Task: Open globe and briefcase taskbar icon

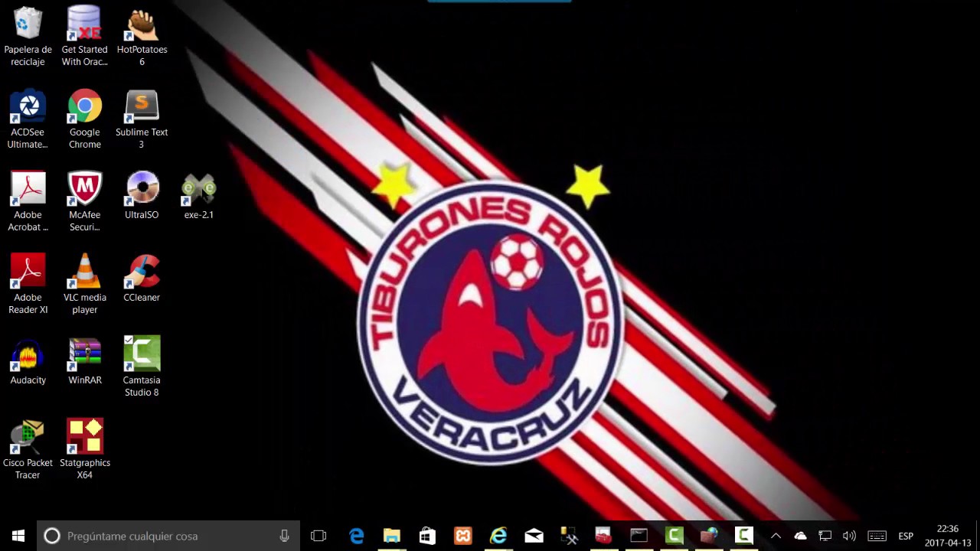Action: (x=709, y=536)
